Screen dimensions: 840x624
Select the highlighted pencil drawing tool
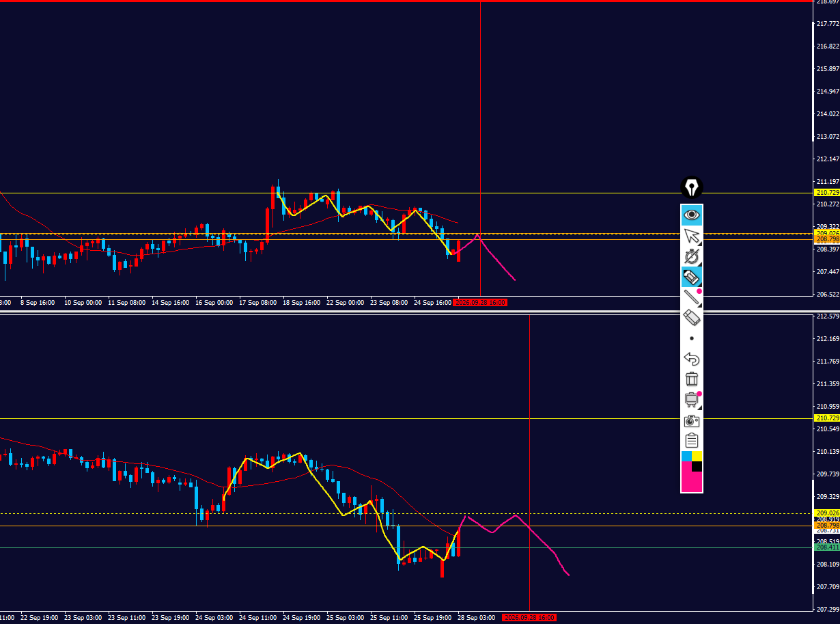[692, 277]
